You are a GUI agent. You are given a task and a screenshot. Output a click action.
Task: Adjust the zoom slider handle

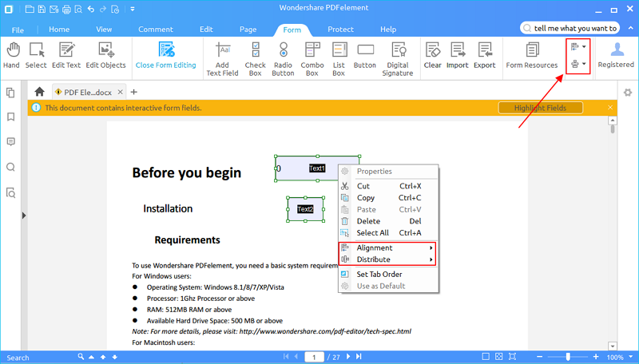(x=568, y=357)
